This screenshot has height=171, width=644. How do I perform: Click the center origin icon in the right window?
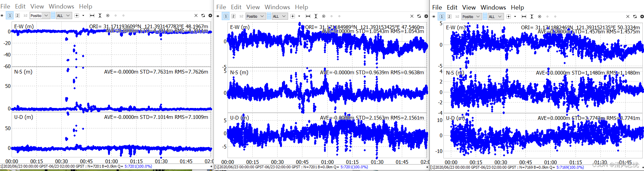point(508,16)
